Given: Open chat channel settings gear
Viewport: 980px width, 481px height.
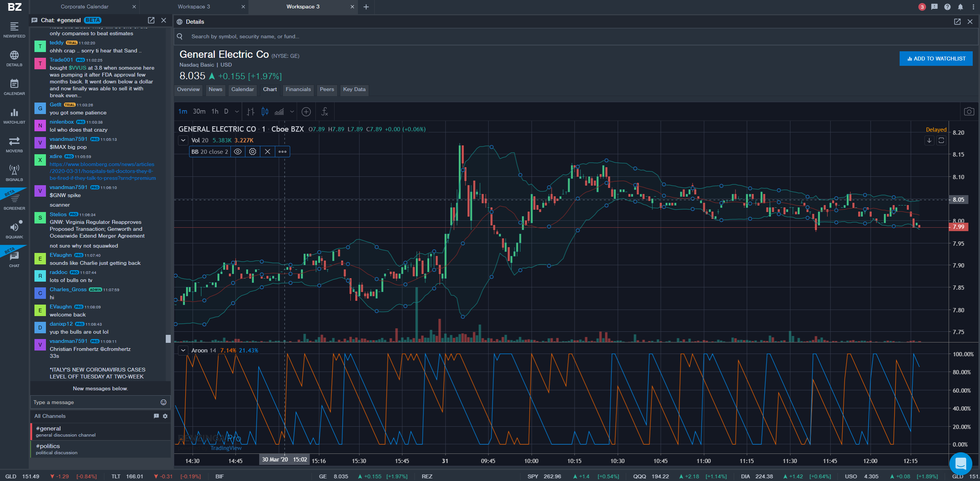Looking at the screenshot, I should tap(165, 416).
